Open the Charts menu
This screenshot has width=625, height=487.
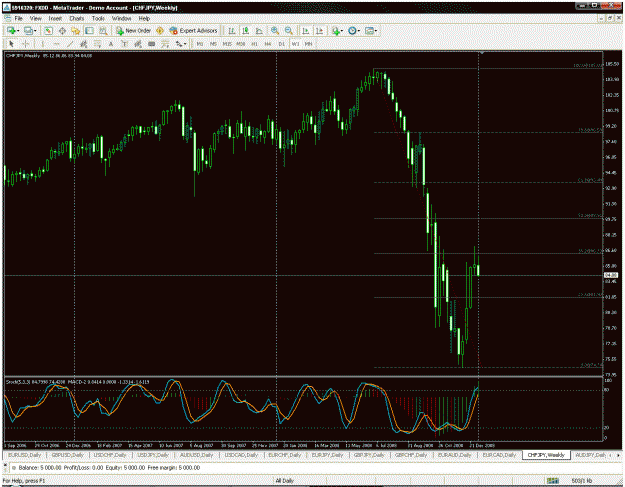(x=77, y=18)
